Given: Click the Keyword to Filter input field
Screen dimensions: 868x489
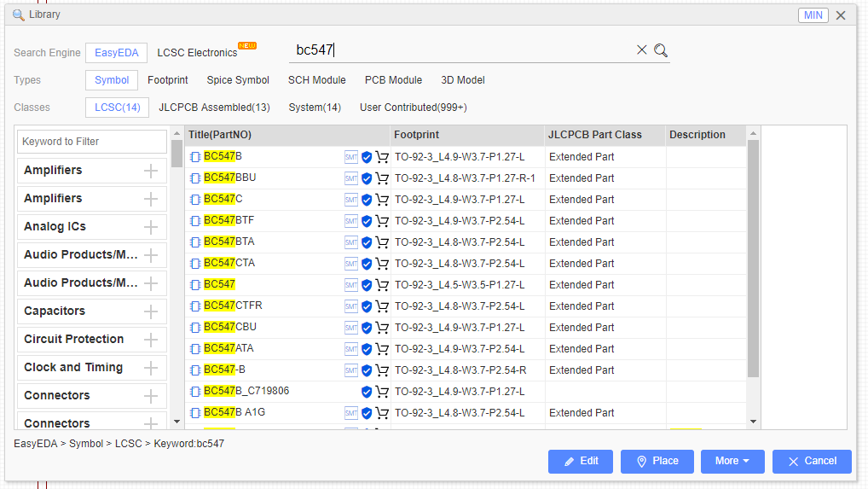Looking at the screenshot, I should tap(92, 142).
